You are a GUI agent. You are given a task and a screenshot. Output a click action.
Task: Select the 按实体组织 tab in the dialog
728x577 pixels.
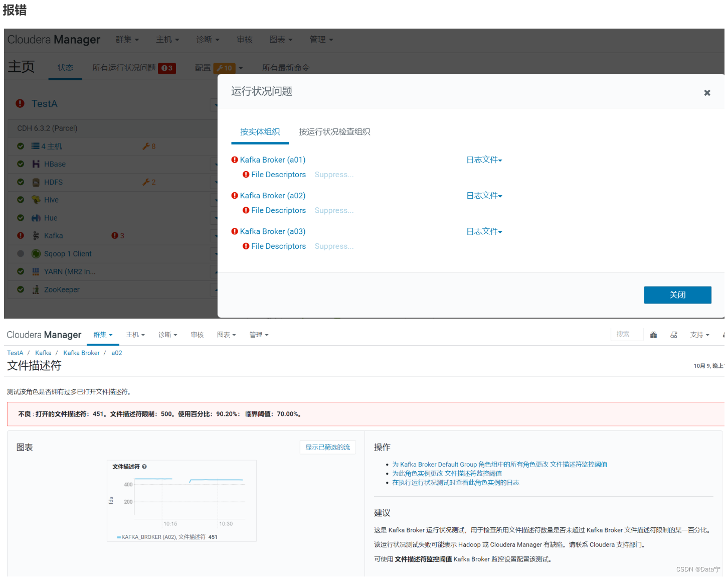[x=260, y=132]
